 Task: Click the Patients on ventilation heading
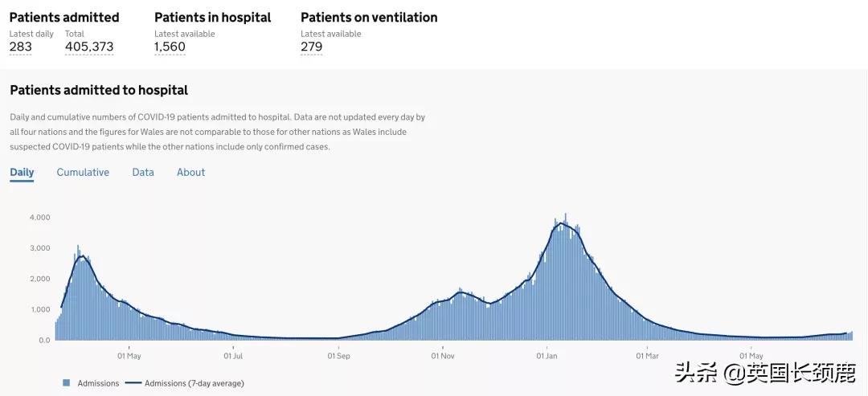(369, 18)
